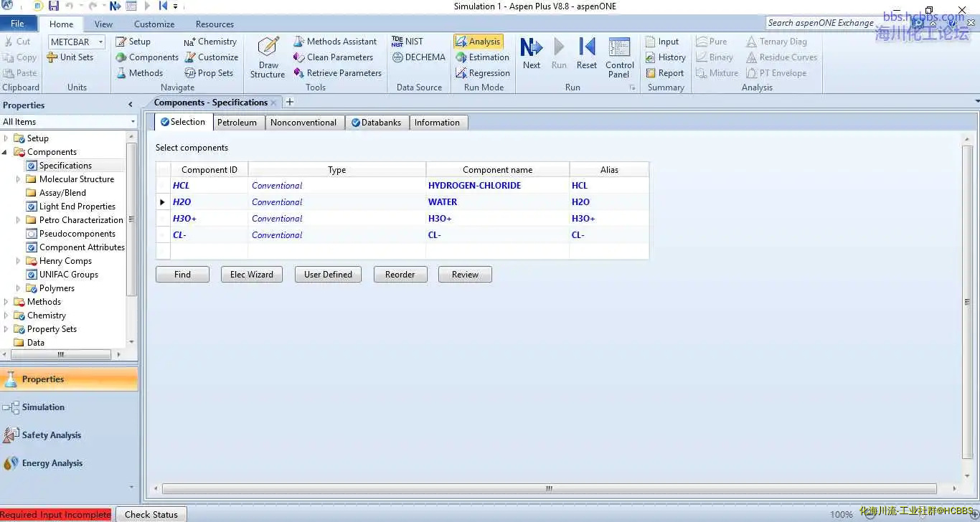Switch run mode to Estimation
Image resolution: width=980 pixels, height=522 pixels.
(x=482, y=57)
